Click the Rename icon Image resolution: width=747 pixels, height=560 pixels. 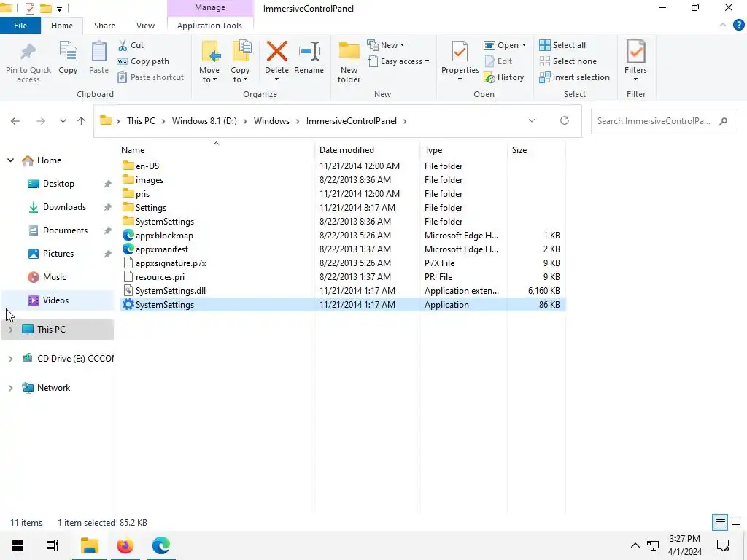click(x=309, y=52)
